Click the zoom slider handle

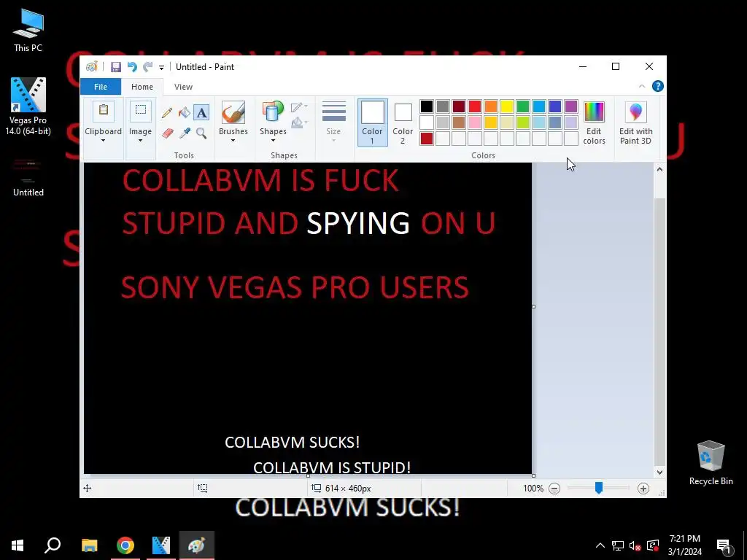(x=599, y=488)
